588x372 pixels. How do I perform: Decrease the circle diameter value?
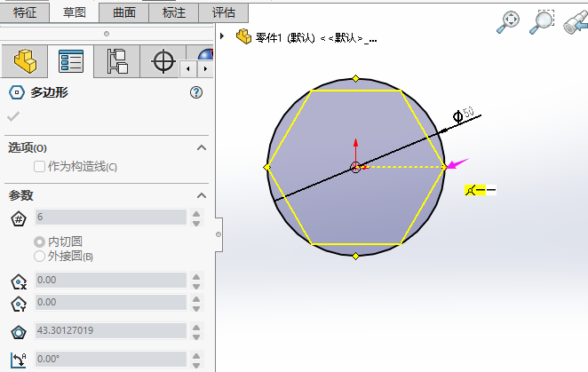click(196, 336)
